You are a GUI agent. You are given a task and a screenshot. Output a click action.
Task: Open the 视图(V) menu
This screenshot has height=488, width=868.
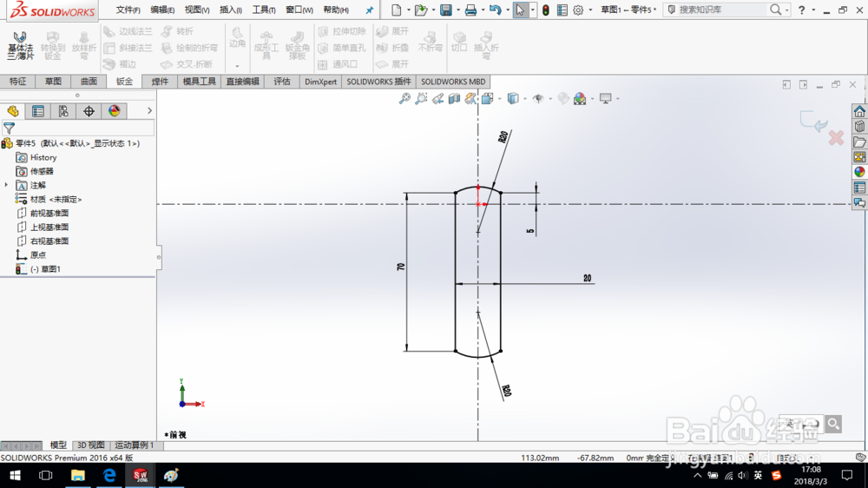click(x=196, y=10)
